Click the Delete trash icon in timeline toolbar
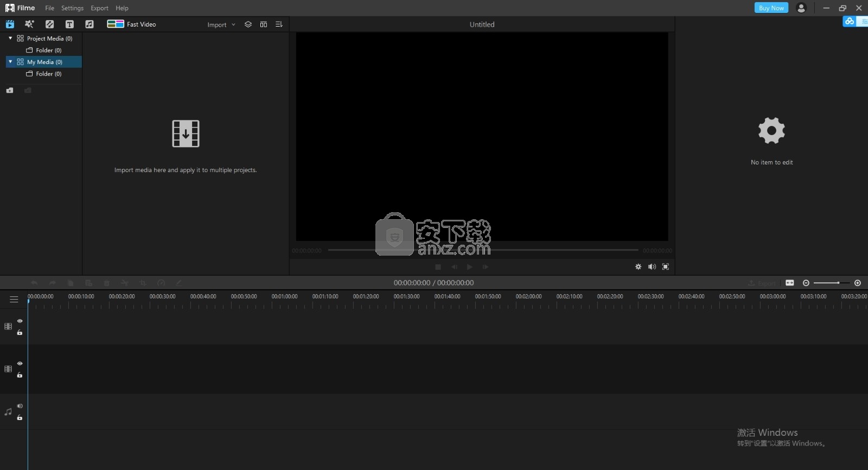868x470 pixels. point(107,283)
